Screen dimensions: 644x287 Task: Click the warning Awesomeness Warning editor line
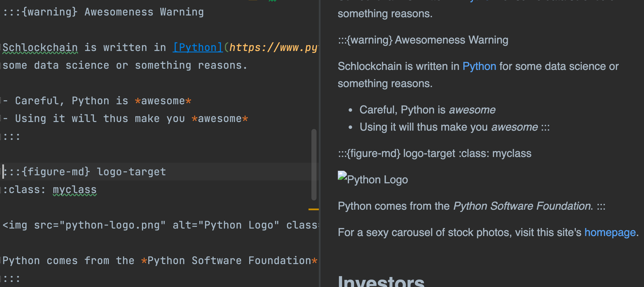[x=103, y=12]
